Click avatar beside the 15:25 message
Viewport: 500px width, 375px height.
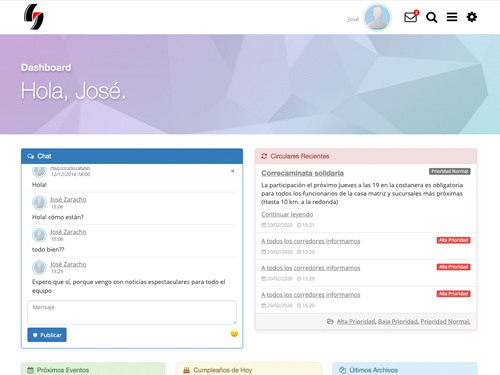[x=39, y=267]
